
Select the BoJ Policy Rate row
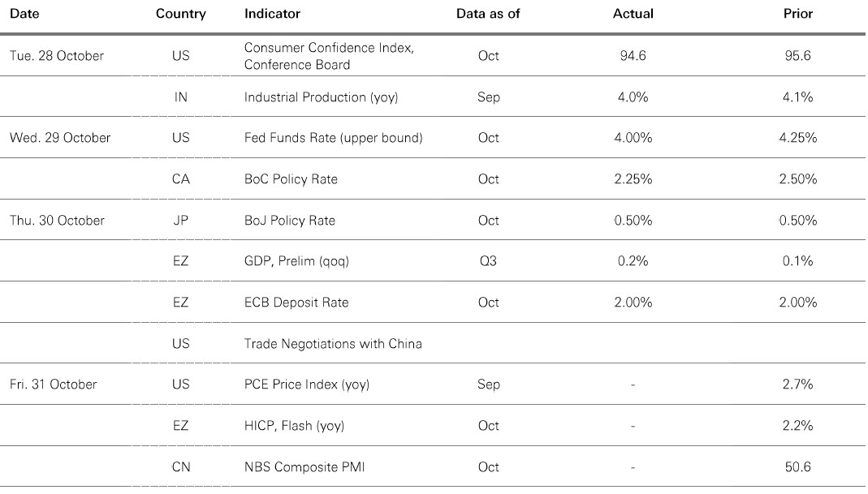(289, 221)
